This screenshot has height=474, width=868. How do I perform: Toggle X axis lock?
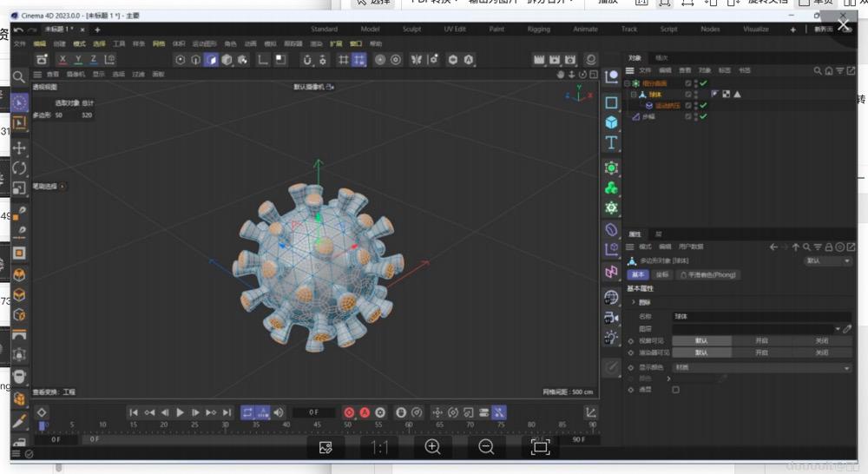tap(62, 60)
